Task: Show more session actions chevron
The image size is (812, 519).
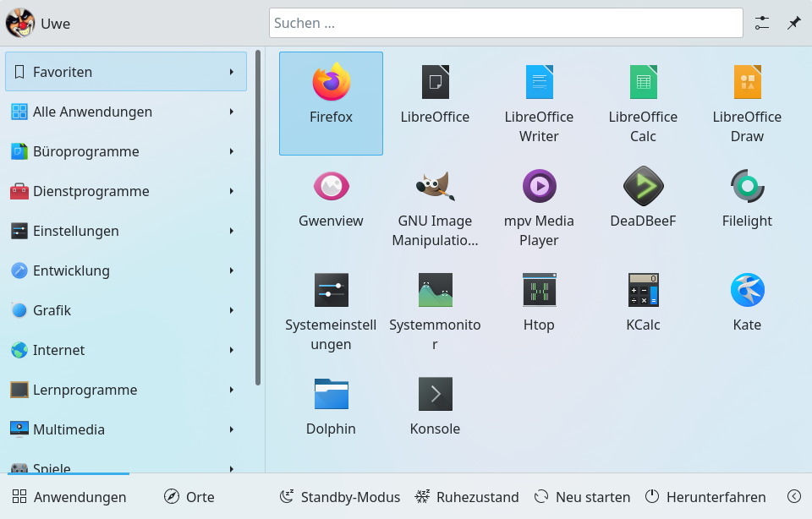Action: (x=794, y=497)
